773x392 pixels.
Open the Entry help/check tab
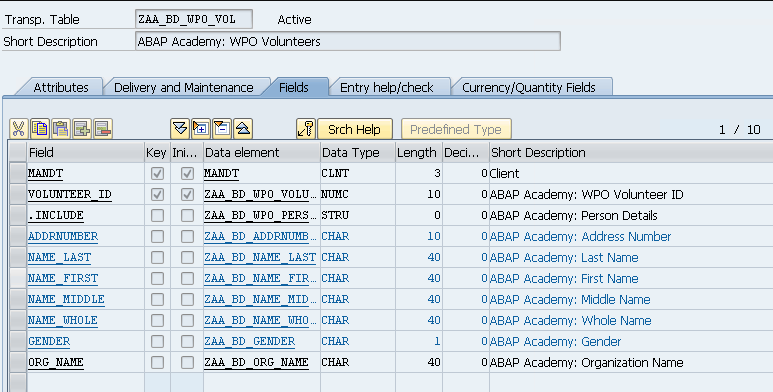pyautogui.click(x=387, y=87)
